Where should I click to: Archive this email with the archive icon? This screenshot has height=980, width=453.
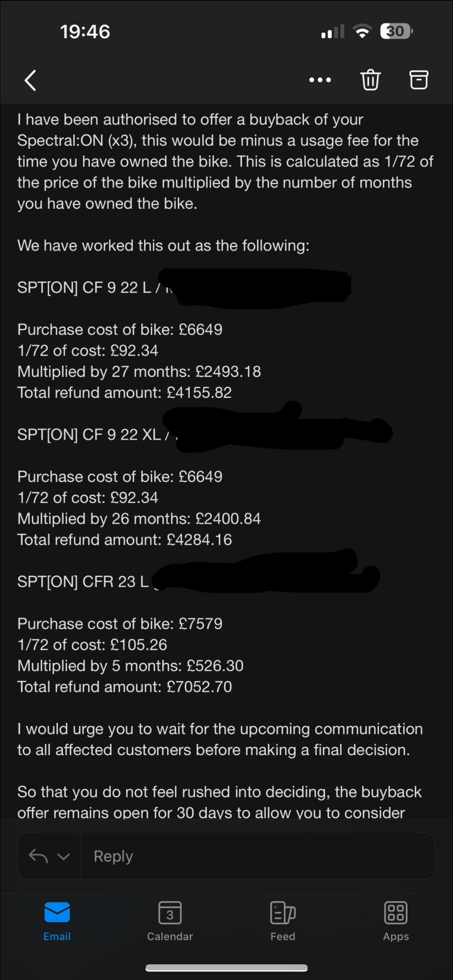pyautogui.click(x=419, y=80)
